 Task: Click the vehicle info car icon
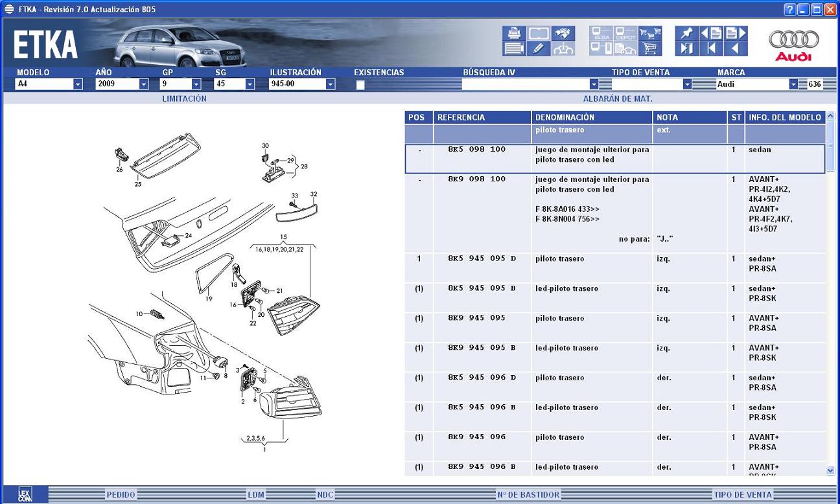click(x=563, y=49)
